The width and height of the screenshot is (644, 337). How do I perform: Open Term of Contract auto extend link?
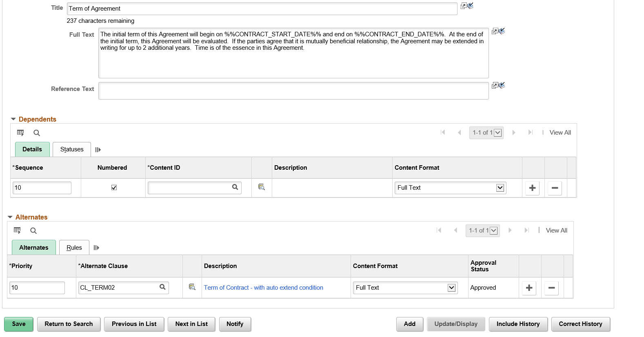(264, 288)
